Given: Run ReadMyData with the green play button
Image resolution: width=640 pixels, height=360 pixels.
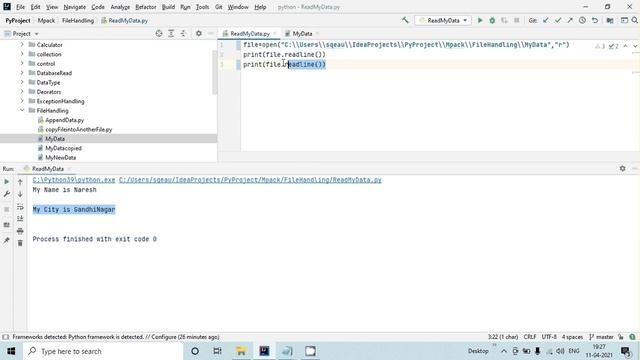Looking at the screenshot, I should (x=480, y=20).
